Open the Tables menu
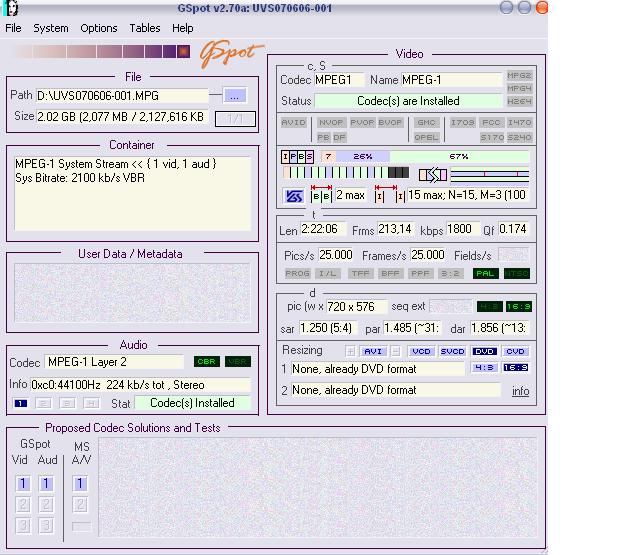The image size is (640, 555). tap(145, 28)
